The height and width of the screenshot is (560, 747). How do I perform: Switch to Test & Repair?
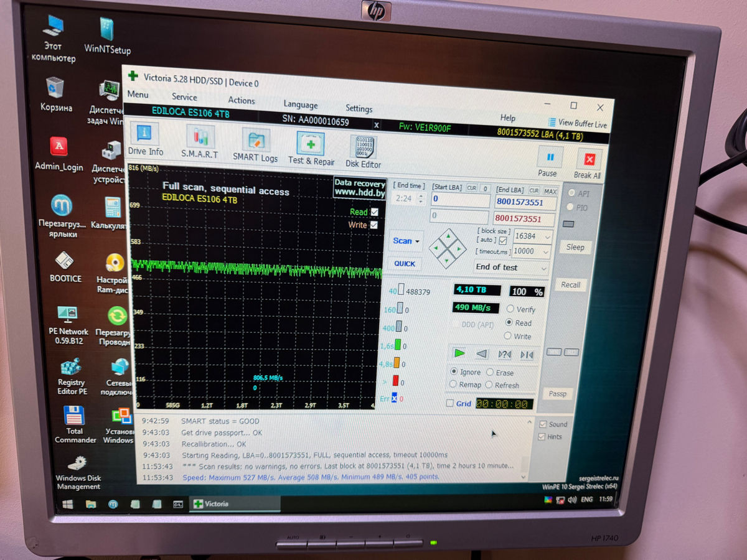click(x=311, y=147)
